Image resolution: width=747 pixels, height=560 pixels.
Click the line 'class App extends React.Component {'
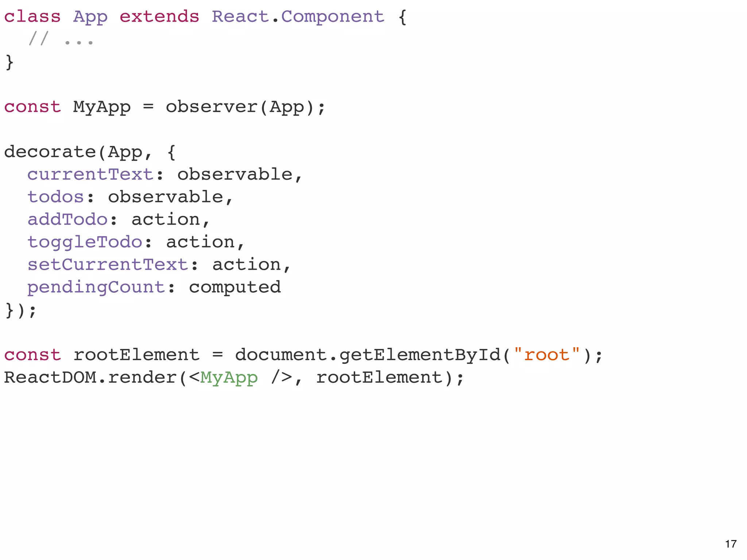205,17
